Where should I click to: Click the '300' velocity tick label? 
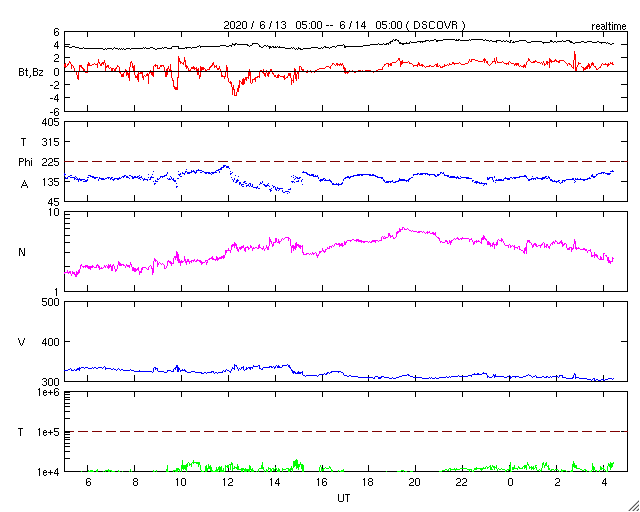tap(50, 381)
